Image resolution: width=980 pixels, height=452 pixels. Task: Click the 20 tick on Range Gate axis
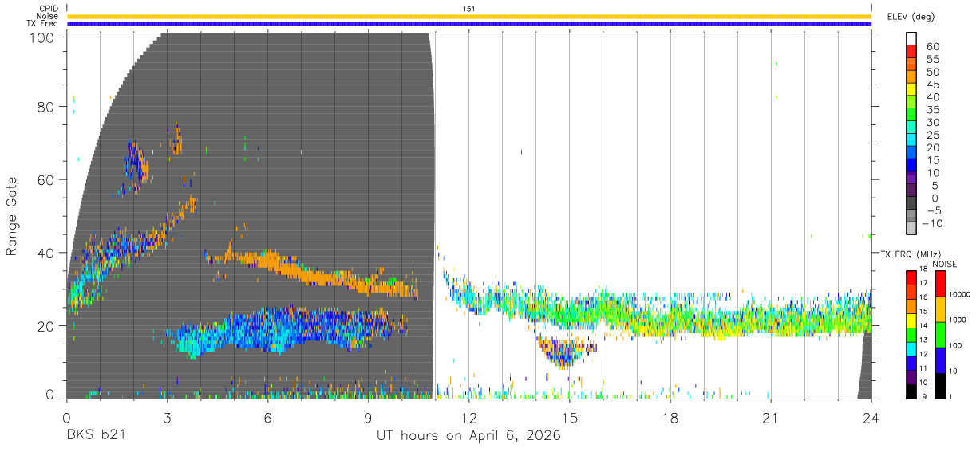pyautogui.click(x=45, y=326)
